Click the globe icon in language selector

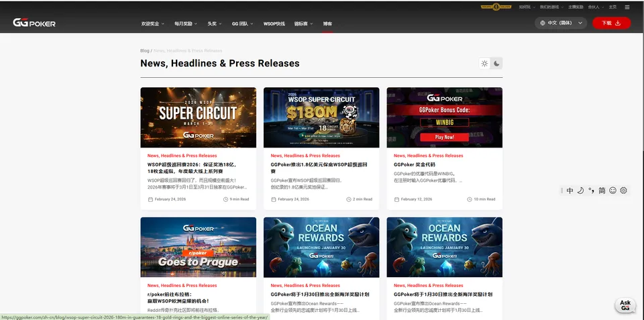coord(543,23)
